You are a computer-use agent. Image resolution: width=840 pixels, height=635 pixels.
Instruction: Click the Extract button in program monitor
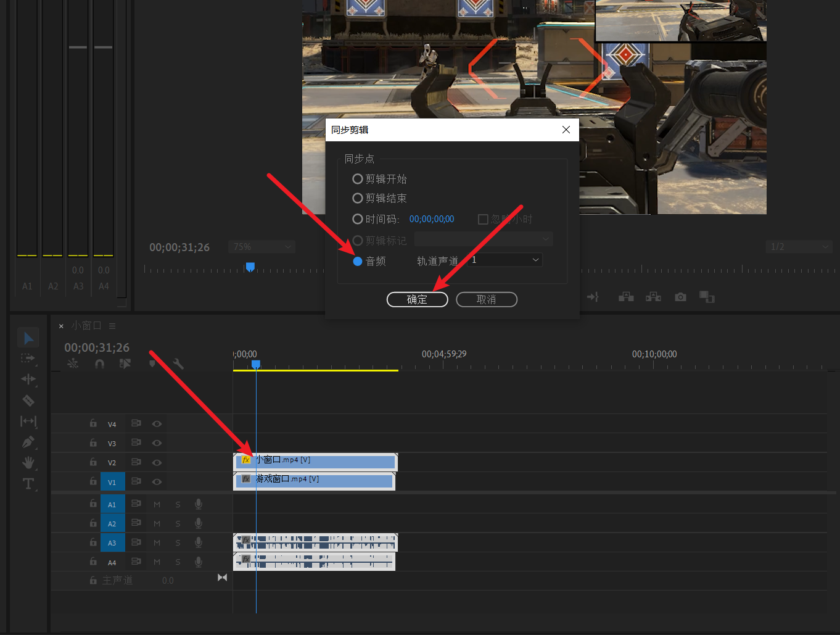(x=653, y=297)
